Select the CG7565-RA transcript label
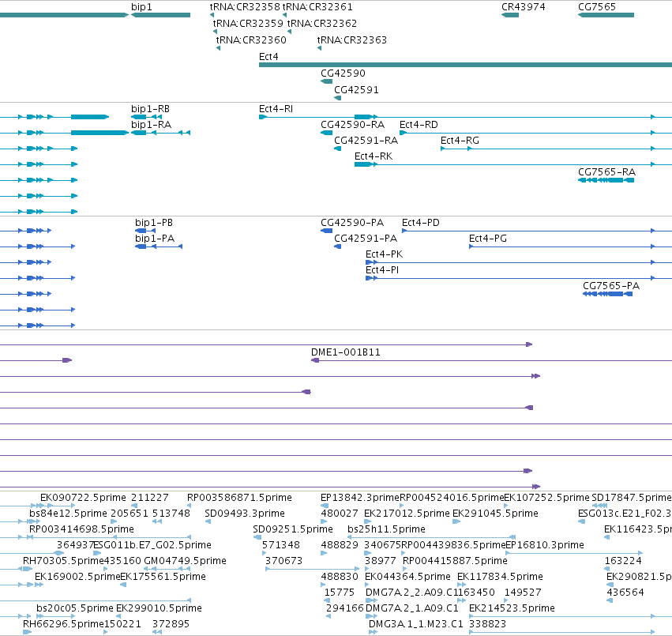 pos(607,172)
